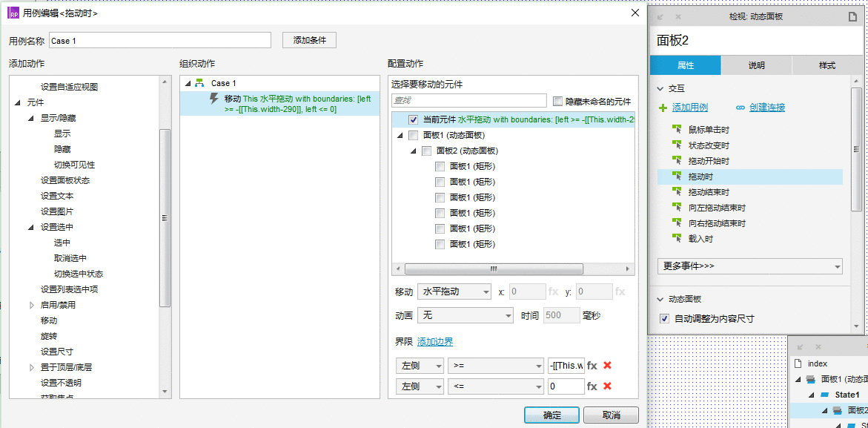The image size is (868, 428).
Task: Click the event icon beside 载入时
Action: click(677, 239)
